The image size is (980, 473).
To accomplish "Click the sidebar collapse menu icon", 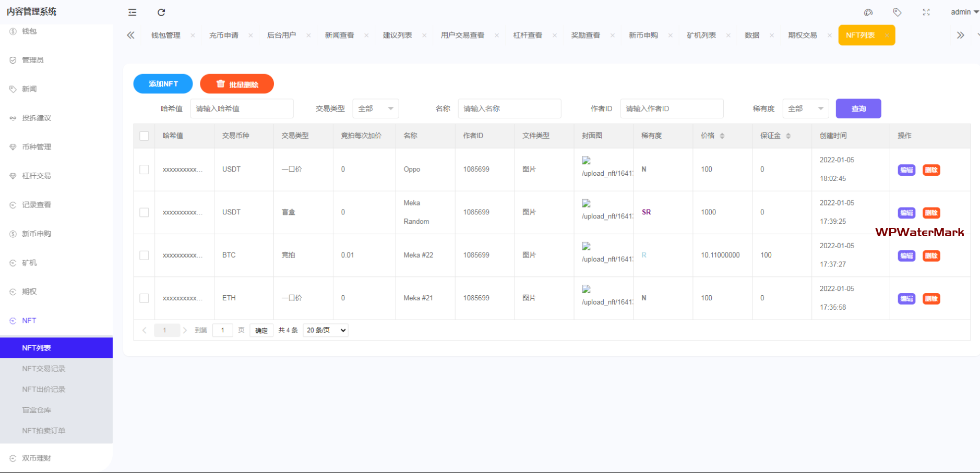I will pos(133,13).
